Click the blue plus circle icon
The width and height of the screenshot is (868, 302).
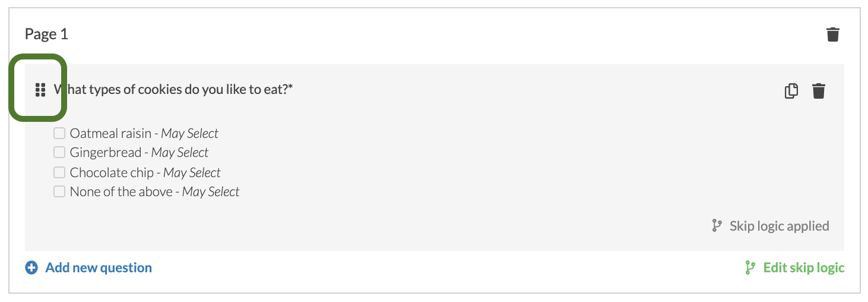[x=31, y=268]
